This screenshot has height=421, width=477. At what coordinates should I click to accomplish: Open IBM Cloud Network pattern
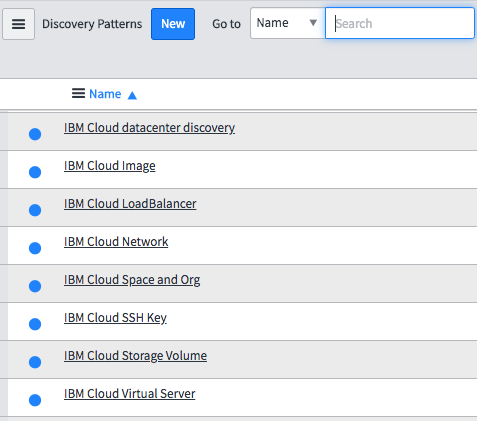[x=116, y=242]
